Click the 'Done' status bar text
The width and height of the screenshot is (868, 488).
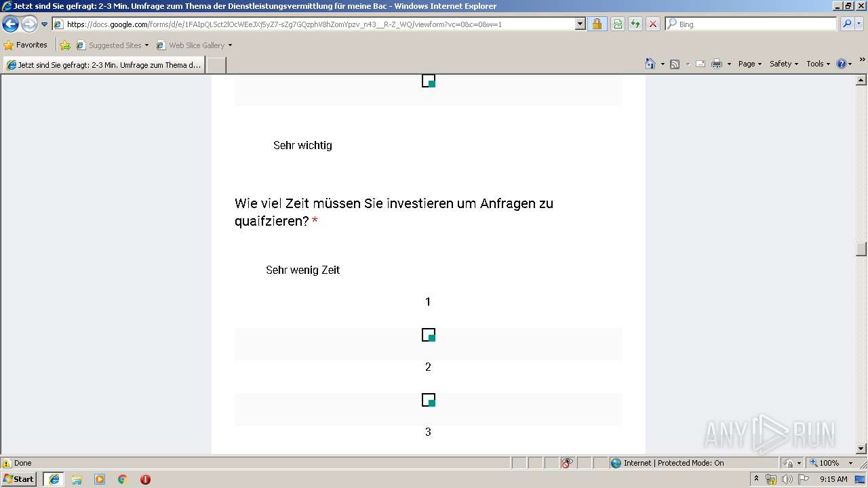(x=23, y=463)
